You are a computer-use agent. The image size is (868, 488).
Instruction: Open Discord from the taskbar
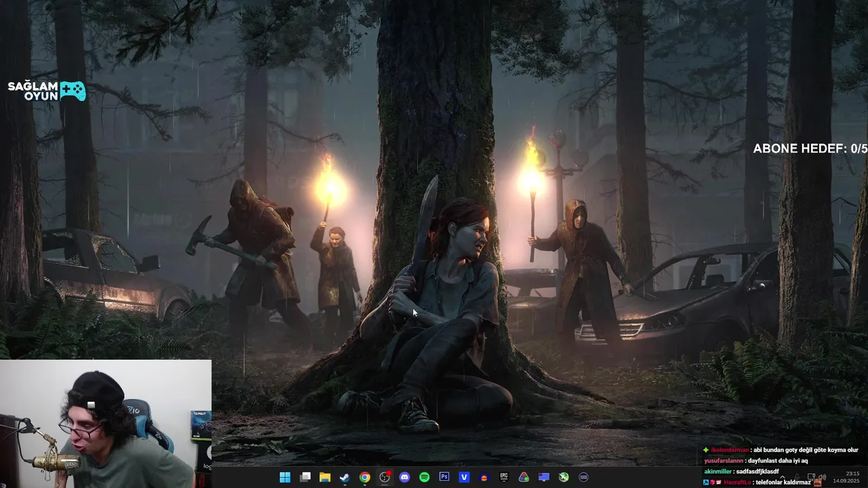(405, 477)
